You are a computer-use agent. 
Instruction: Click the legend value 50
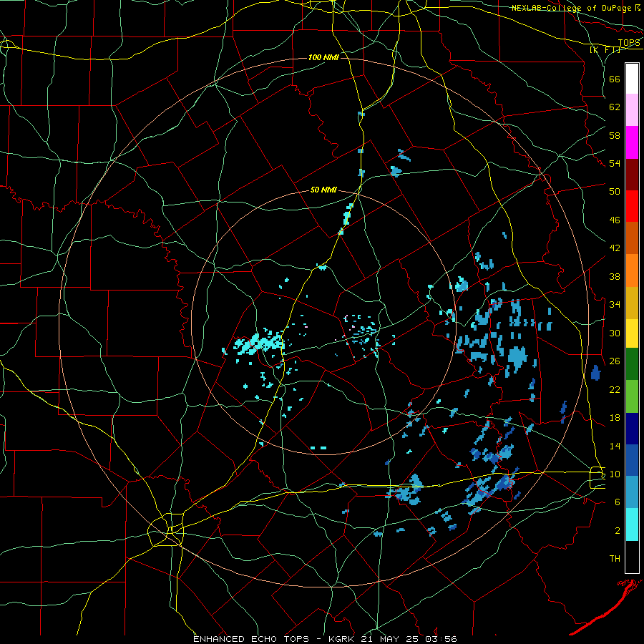tap(615, 192)
